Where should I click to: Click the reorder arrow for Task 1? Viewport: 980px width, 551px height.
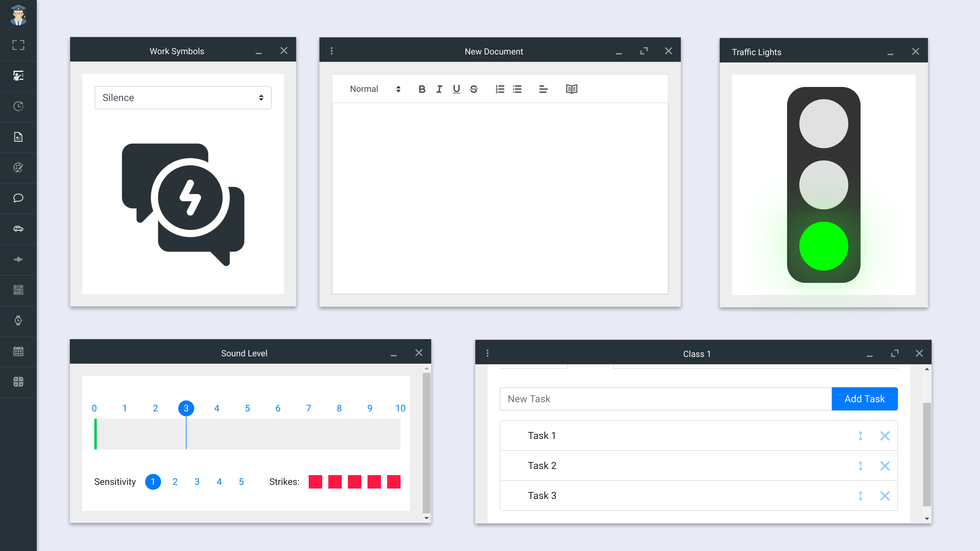pyautogui.click(x=861, y=436)
